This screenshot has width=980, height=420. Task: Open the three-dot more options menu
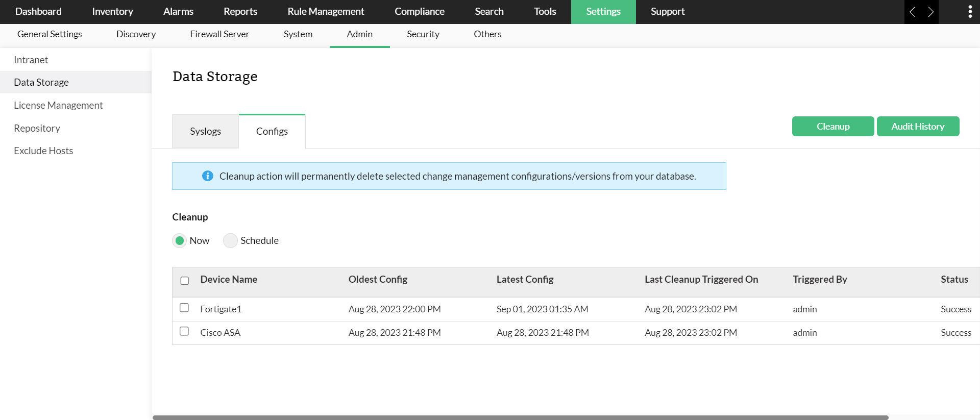(x=970, y=12)
